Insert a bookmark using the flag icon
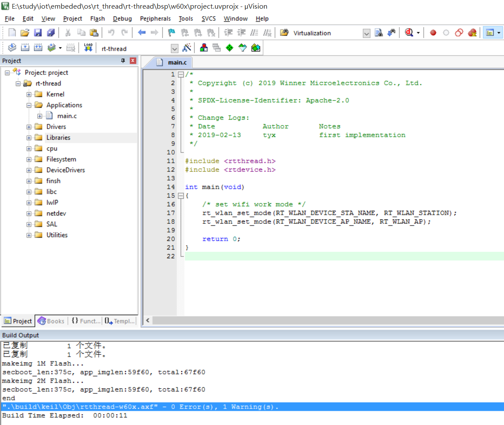 click(x=172, y=32)
